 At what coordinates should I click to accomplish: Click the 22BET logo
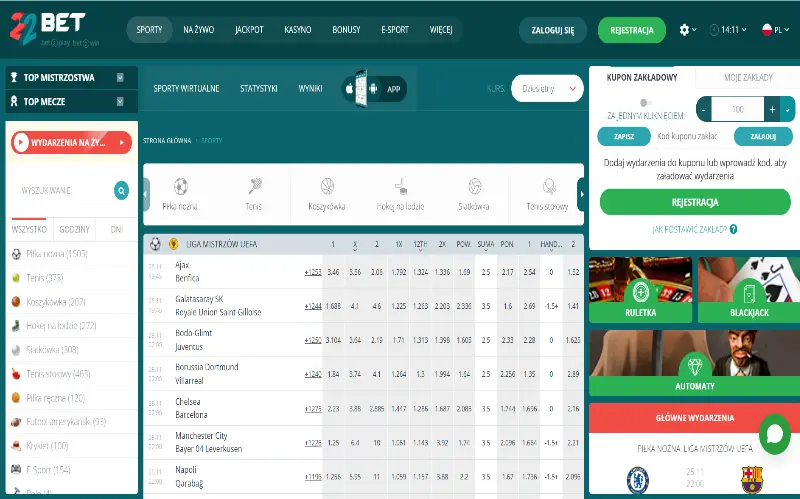click(x=55, y=29)
